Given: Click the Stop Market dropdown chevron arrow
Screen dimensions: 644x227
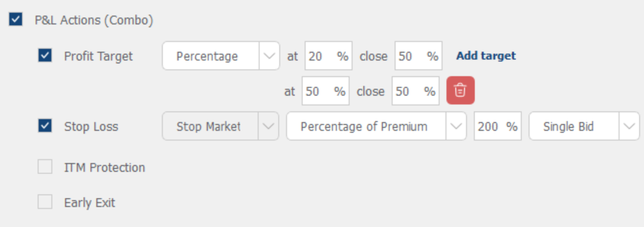Looking at the screenshot, I should 268,126.
